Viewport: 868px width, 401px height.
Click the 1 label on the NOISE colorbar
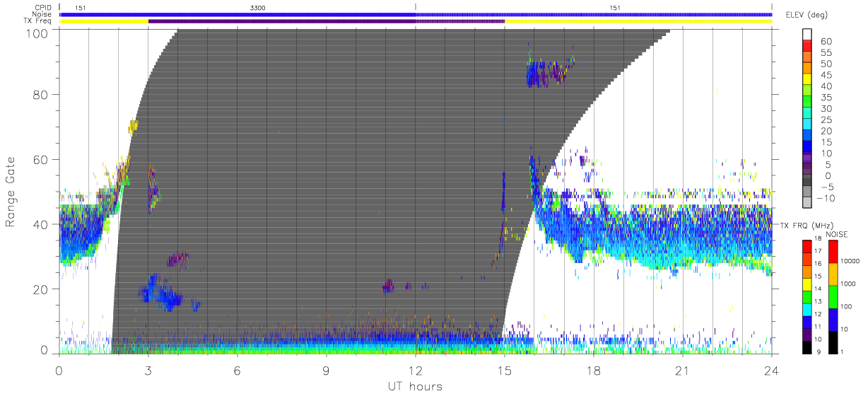[x=843, y=352]
